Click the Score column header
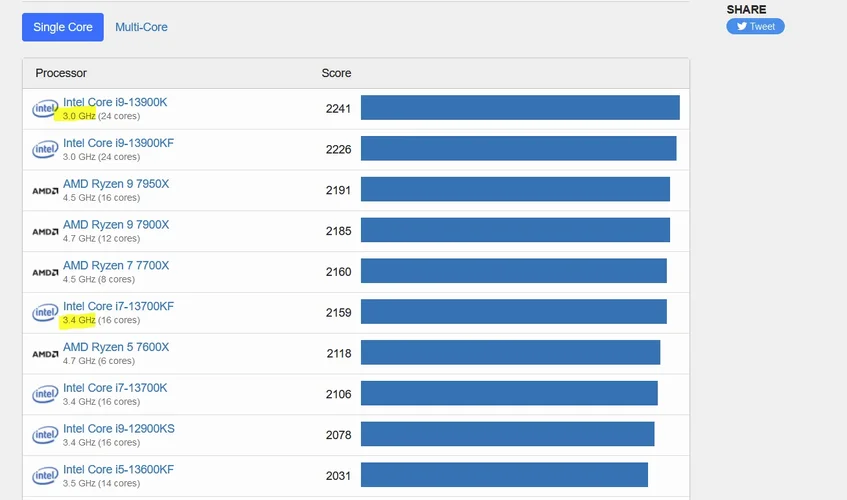 point(336,73)
